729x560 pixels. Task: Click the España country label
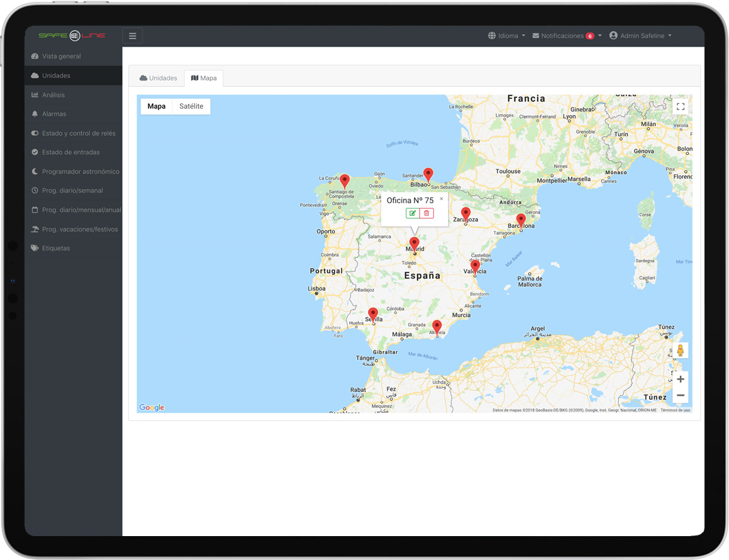[422, 276]
